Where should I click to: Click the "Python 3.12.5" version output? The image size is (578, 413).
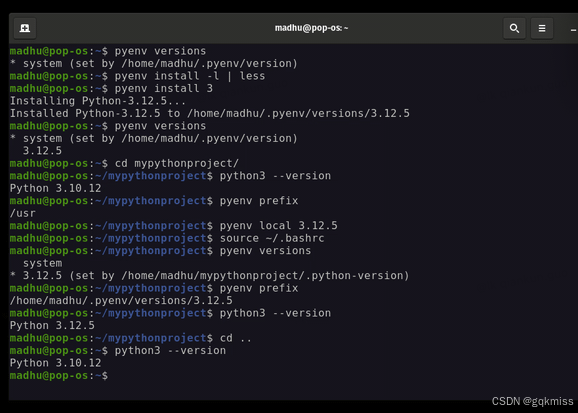pyautogui.click(x=52, y=325)
